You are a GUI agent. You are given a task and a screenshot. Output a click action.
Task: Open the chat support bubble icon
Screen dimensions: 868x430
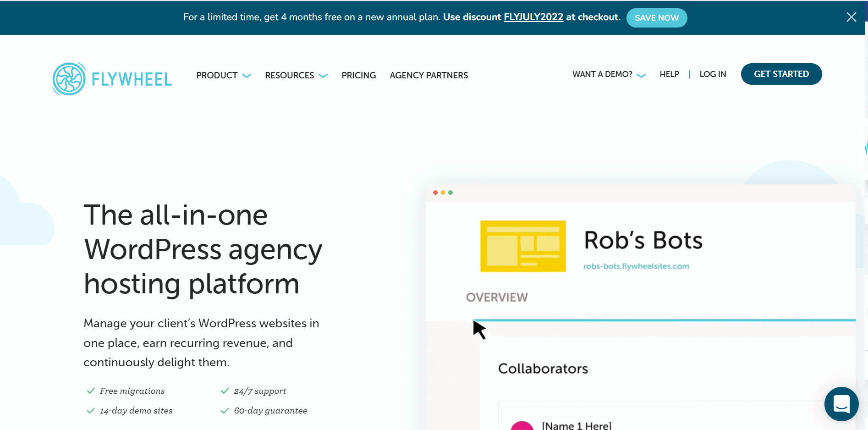(841, 404)
